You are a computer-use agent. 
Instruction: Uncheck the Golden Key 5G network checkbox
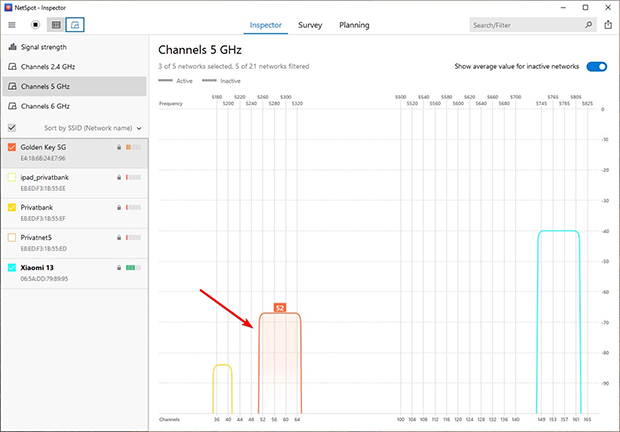12,147
